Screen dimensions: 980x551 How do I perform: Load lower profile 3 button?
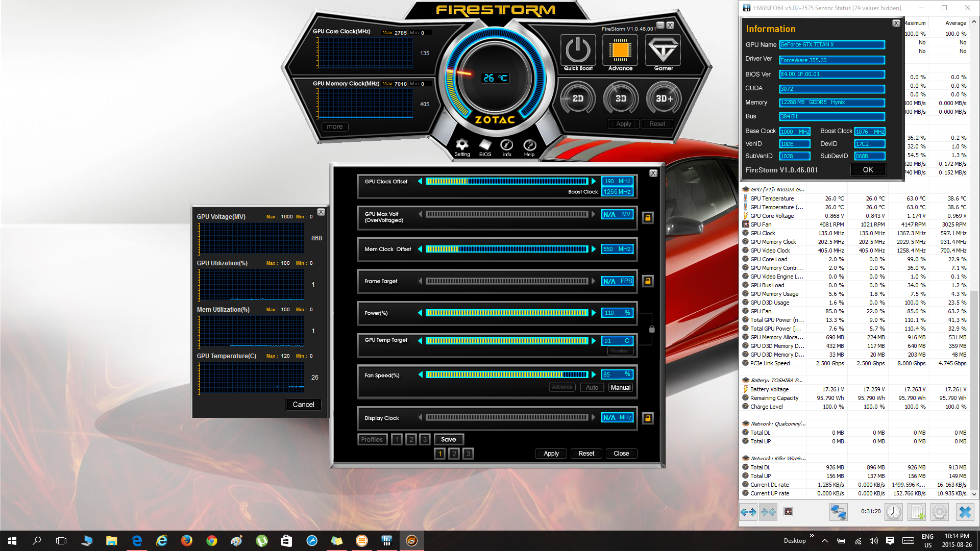pos(468,454)
